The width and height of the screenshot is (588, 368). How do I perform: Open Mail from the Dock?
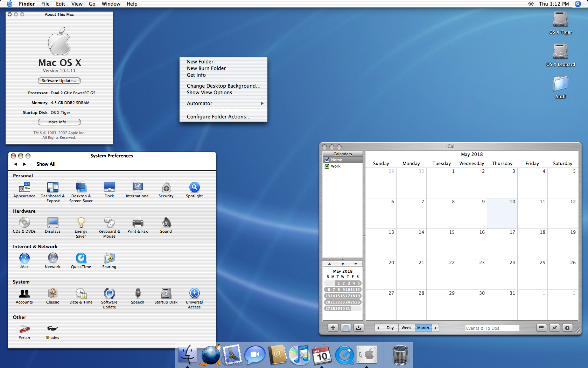[x=232, y=355]
